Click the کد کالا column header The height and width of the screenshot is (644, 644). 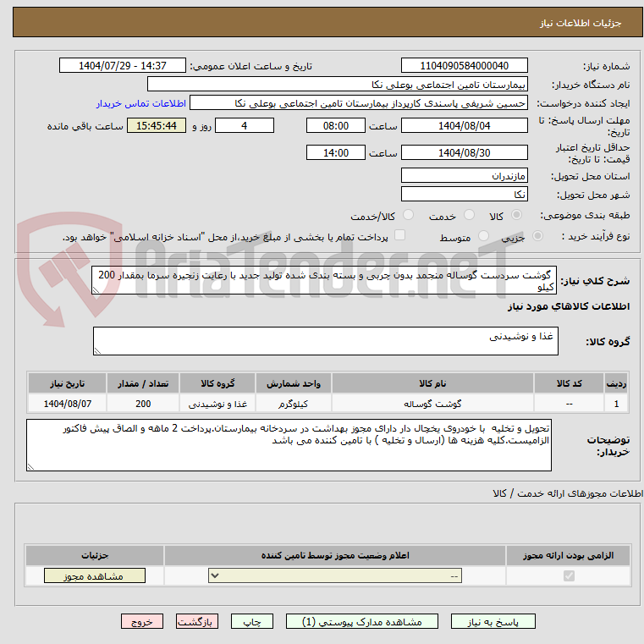coord(569,383)
